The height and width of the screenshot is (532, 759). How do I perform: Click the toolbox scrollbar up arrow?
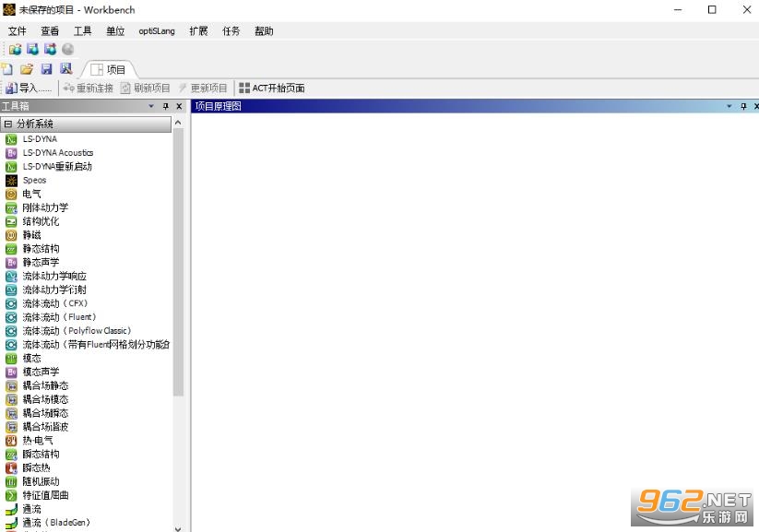(178, 123)
